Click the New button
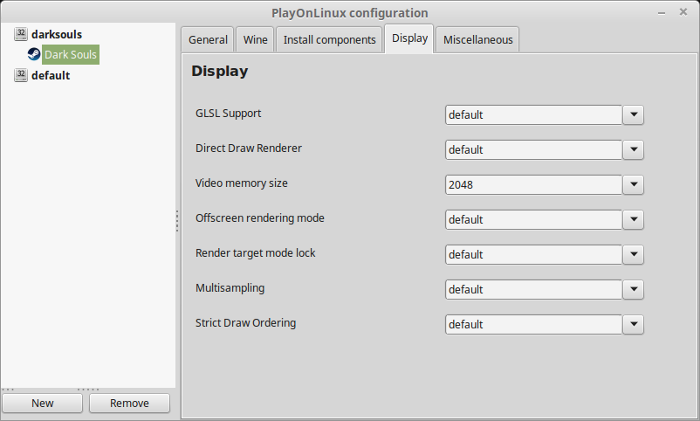This screenshot has width=700, height=421. (x=42, y=403)
